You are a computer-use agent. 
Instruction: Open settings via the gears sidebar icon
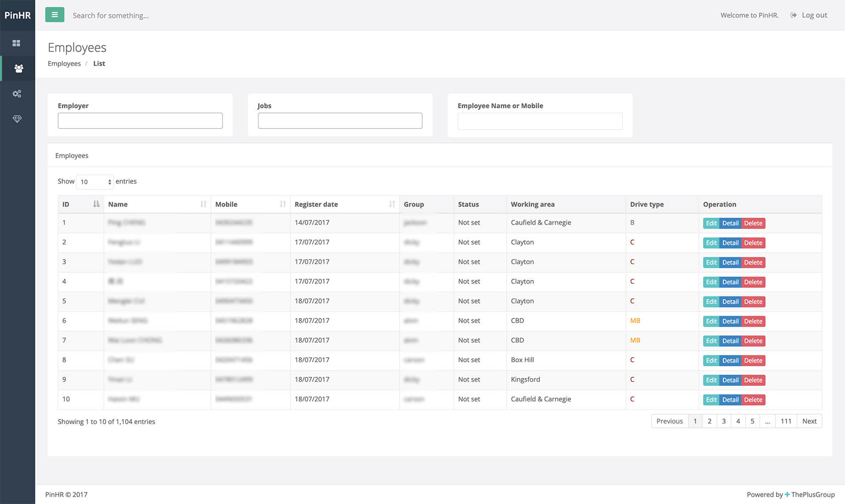tap(17, 94)
